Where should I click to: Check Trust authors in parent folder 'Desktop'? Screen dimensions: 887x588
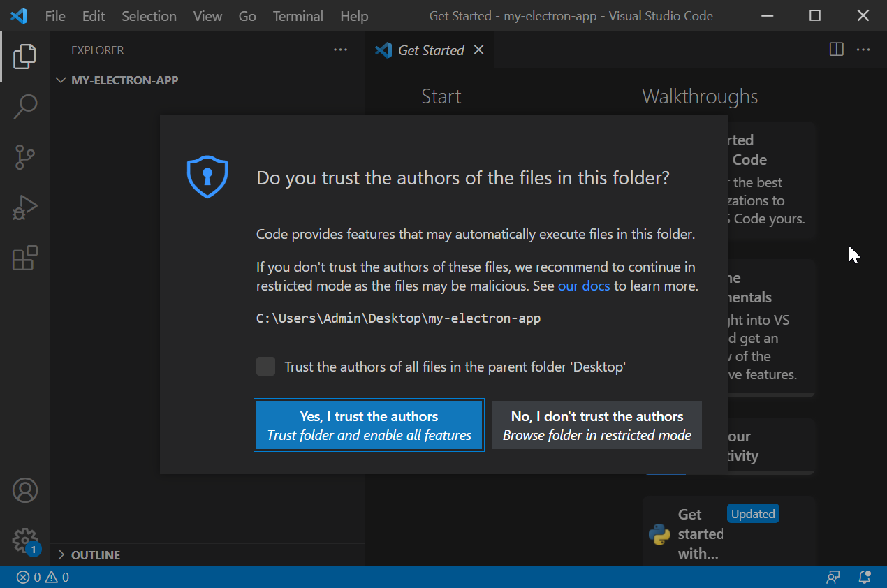coord(265,366)
